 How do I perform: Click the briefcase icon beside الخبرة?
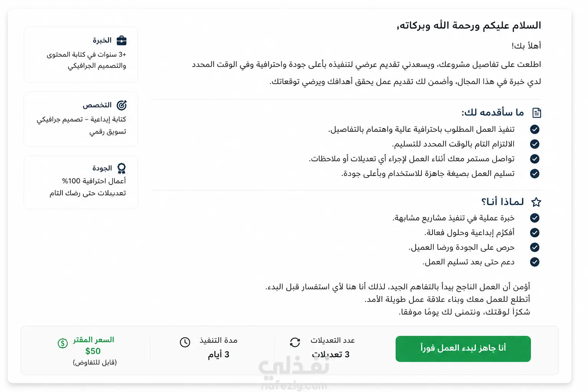[x=121, y=40]
